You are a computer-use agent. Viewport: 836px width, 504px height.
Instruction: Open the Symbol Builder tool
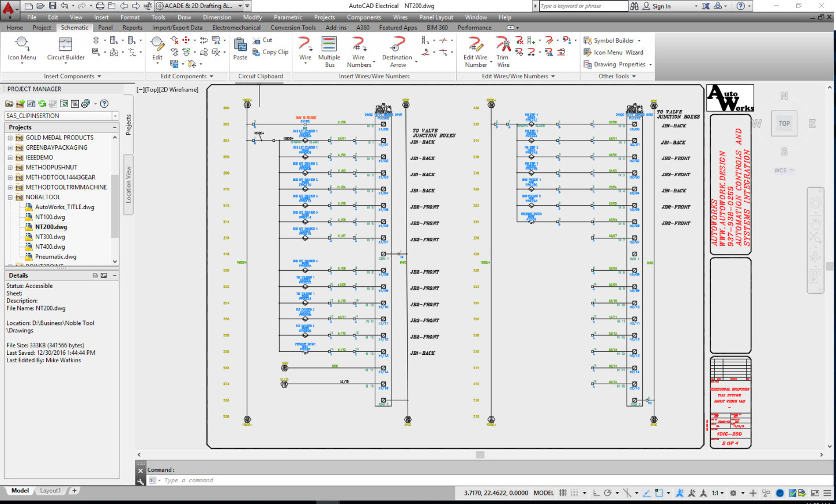click(612, 40)
